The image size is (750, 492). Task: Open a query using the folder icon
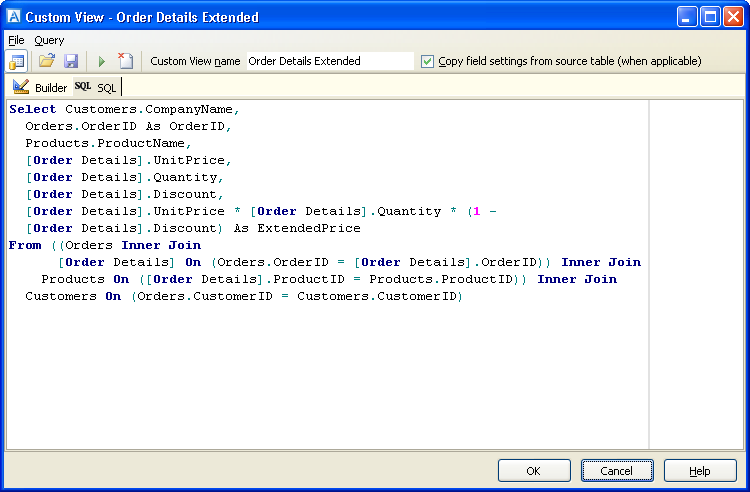[46, 61]
